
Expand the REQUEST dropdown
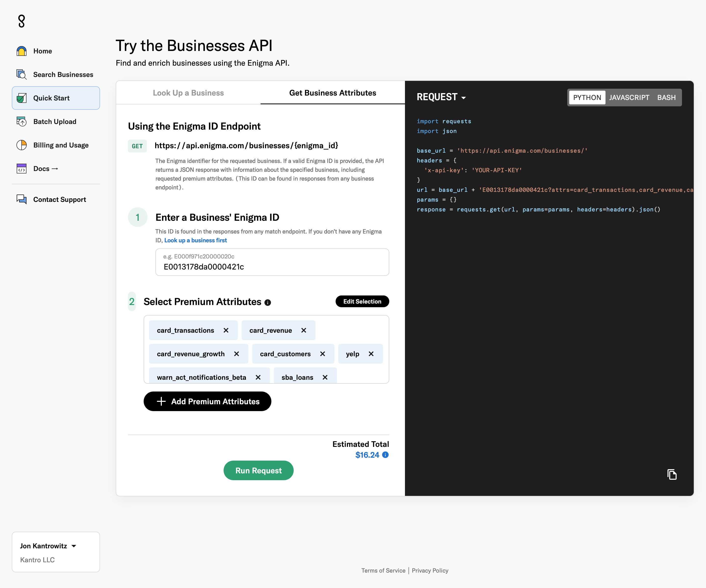(x=441, y=97)
